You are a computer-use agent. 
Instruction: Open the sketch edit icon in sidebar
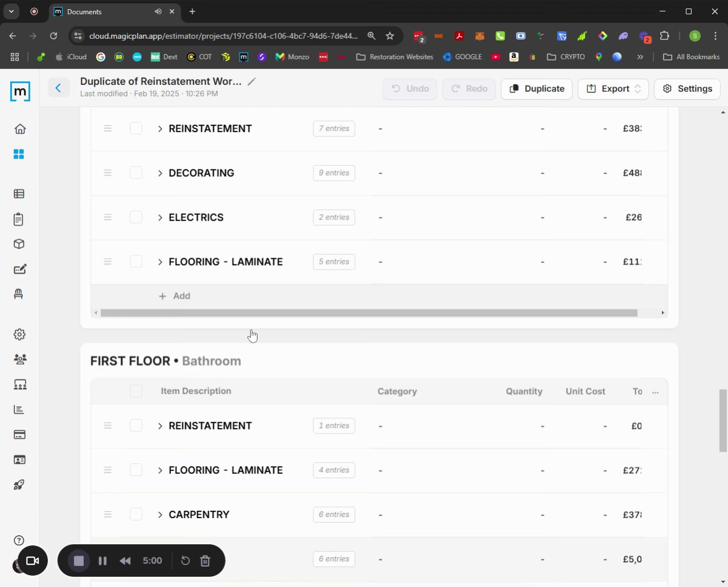(19, 269)
